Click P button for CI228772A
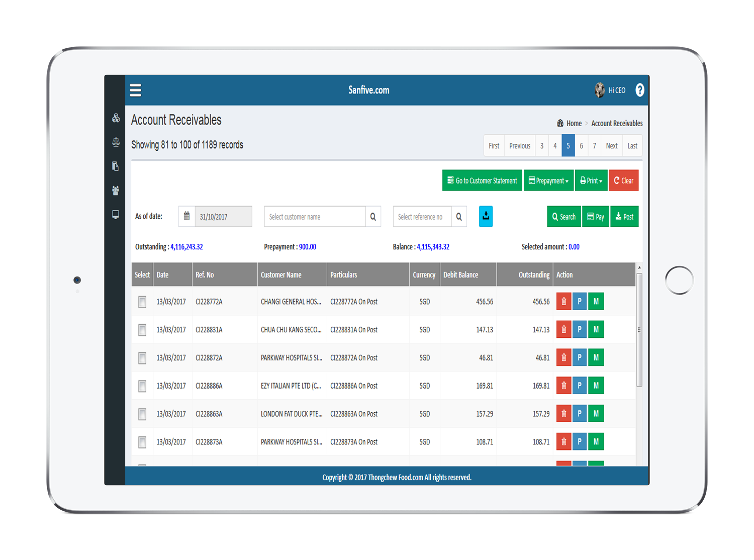This screenshot has height=560, width=754. (580, 302)
